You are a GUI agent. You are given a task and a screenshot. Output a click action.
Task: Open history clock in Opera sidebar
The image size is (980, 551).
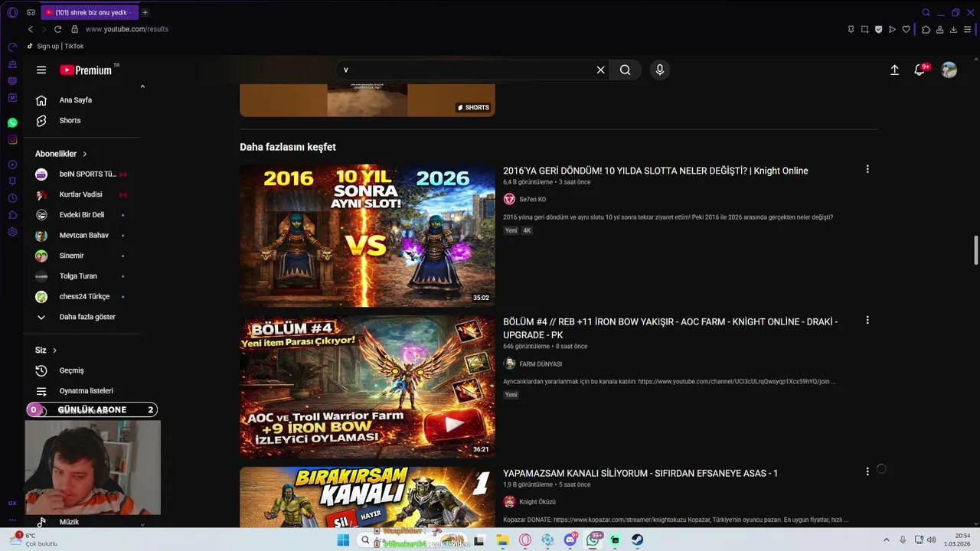tap(12, 198)
